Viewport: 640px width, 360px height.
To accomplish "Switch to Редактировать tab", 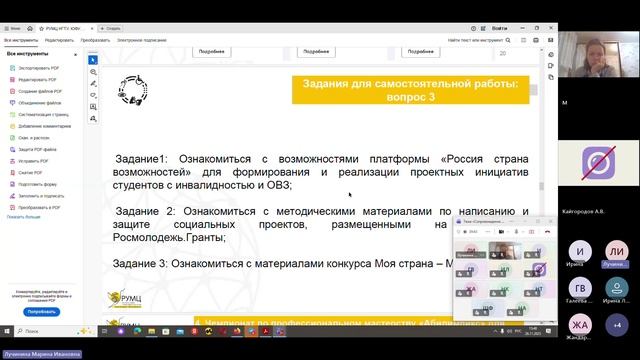I will (x=59, y=40).
